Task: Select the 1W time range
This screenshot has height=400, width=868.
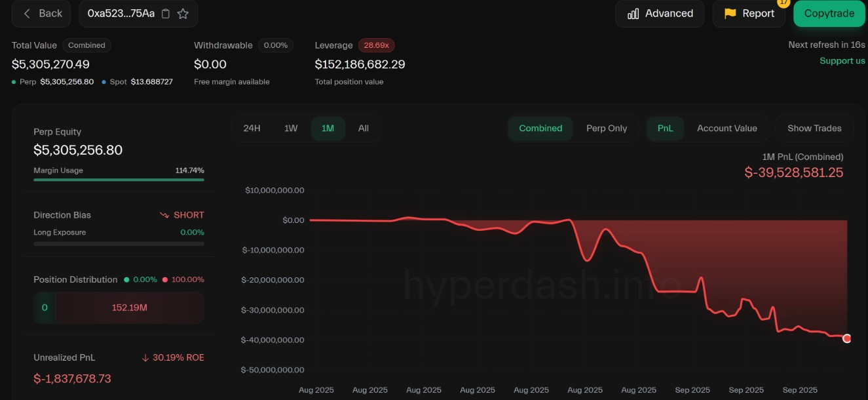Action: pyautogui.click(x=291, y=129)
